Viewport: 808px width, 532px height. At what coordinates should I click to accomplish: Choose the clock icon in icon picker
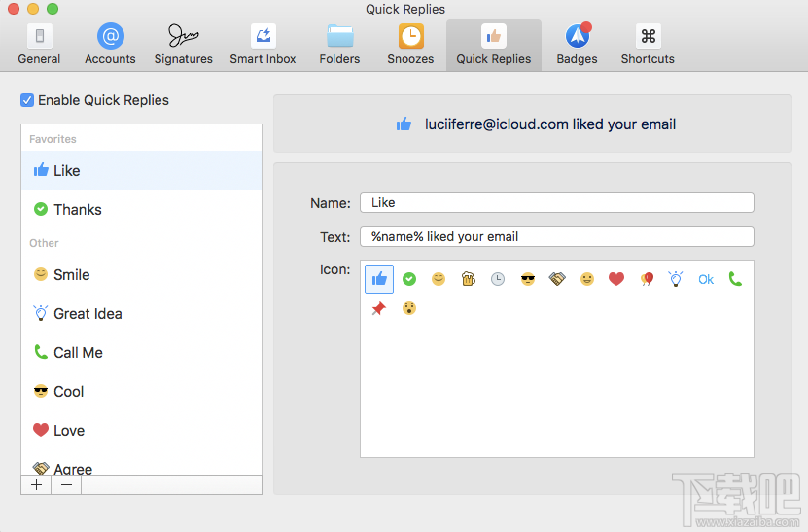(x=498, y=279)
